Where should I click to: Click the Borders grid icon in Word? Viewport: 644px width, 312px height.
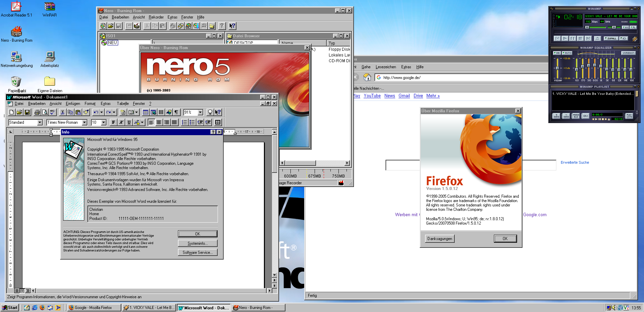point(218,122)
